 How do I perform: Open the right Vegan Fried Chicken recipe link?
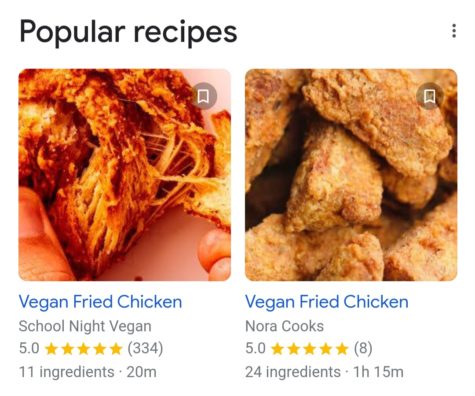(327, 302)
